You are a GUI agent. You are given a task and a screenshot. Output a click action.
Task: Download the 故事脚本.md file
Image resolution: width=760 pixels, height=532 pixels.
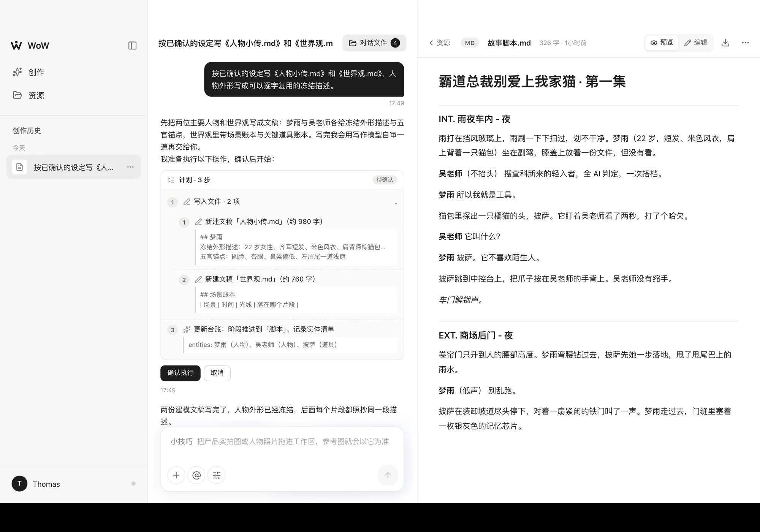point(725,43)
